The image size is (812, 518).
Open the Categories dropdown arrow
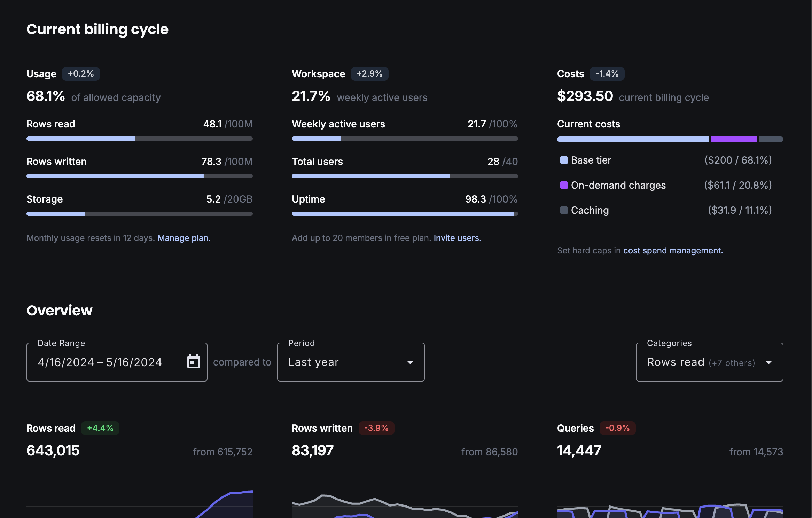pos(769,362)
